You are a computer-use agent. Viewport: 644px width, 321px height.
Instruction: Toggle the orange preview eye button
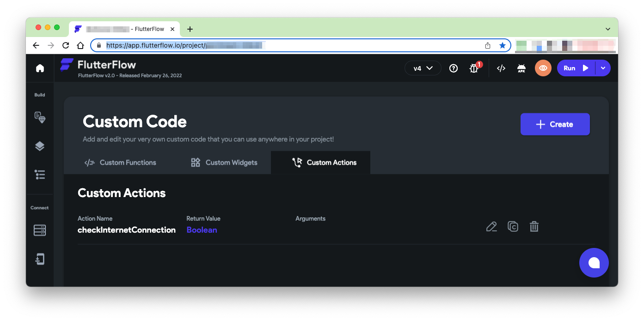click(543, 68)
